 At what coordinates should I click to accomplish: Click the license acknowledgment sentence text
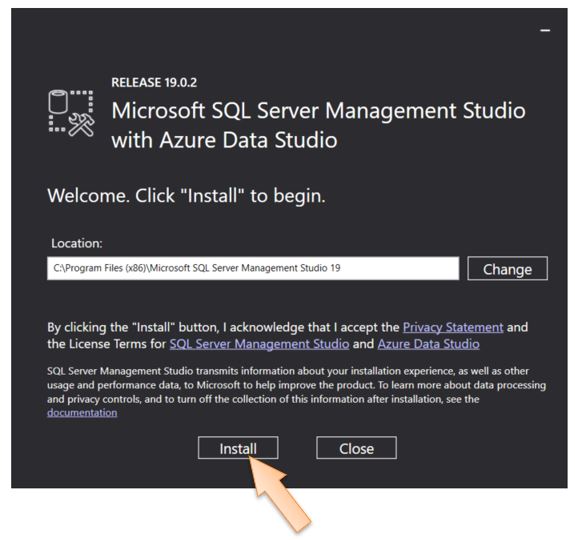(288, 335)
